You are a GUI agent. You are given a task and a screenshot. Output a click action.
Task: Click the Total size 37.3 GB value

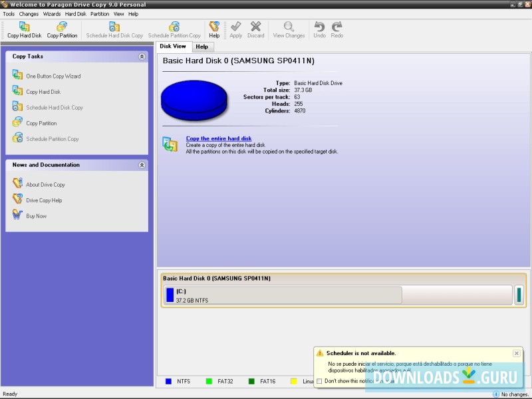(303, 90)
